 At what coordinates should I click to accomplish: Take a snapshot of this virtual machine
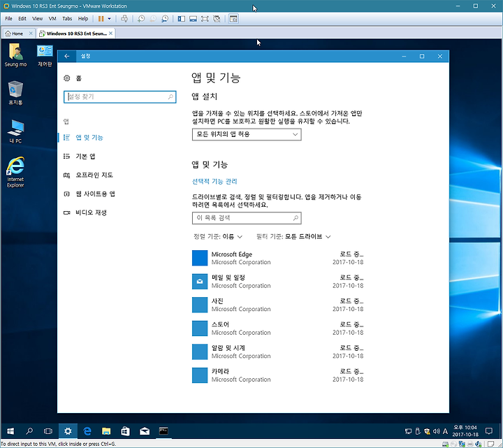coord(141,19)
